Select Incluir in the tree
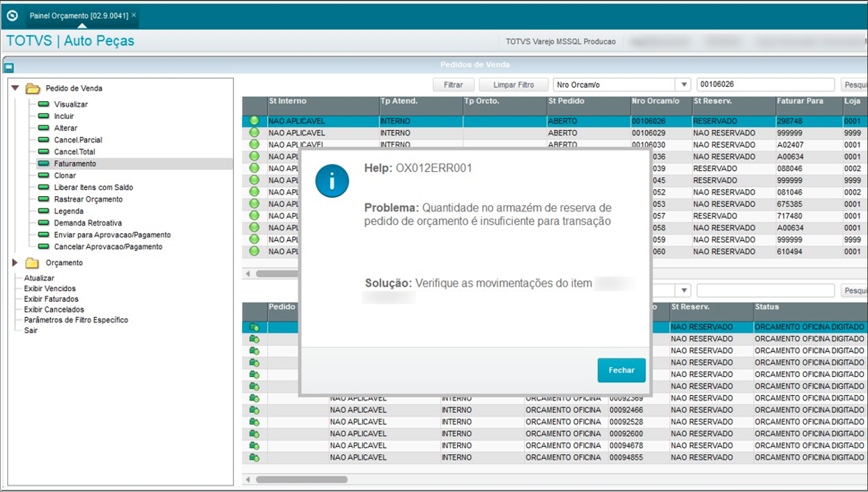Viewport: 868px width, 492px height. 64,116
